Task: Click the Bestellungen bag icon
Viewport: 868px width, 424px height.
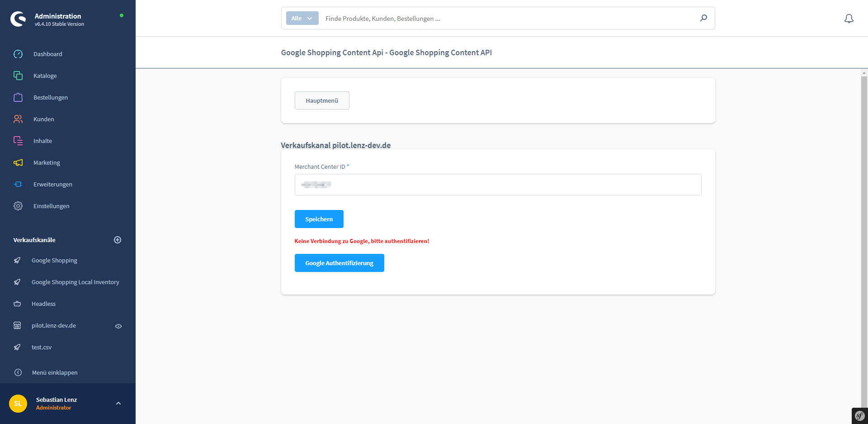Action: [18, 97]
